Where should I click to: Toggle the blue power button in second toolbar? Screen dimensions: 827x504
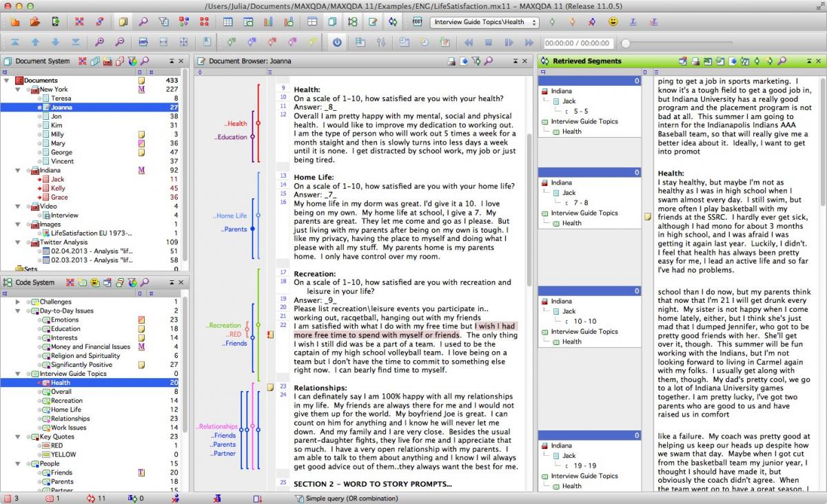336,42
